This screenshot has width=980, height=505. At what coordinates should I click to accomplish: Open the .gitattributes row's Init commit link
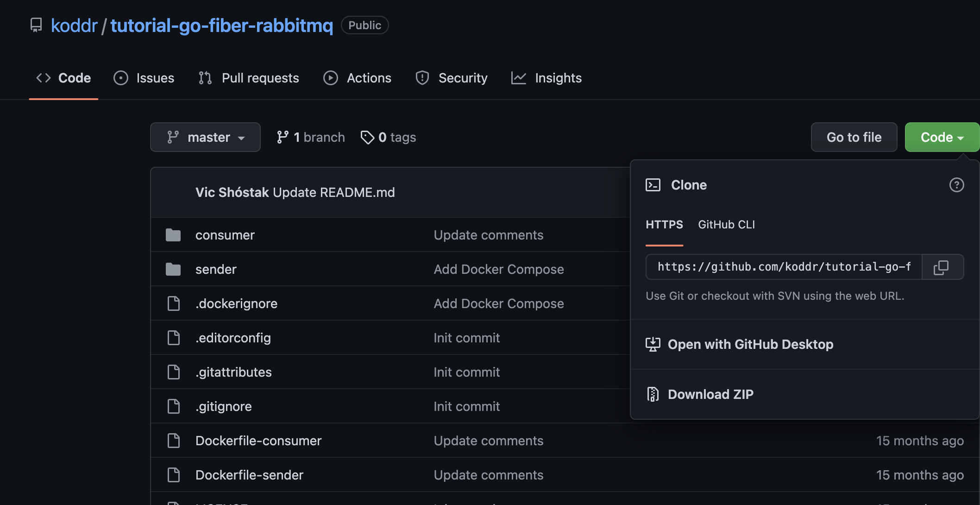pos(467,372)
